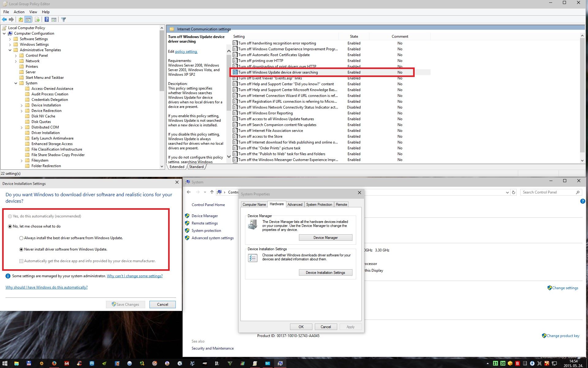The width and height of the screenshot is (588, 368).
Task: Click the shield icon next to Advanced system settings
Action: [187, 238]
